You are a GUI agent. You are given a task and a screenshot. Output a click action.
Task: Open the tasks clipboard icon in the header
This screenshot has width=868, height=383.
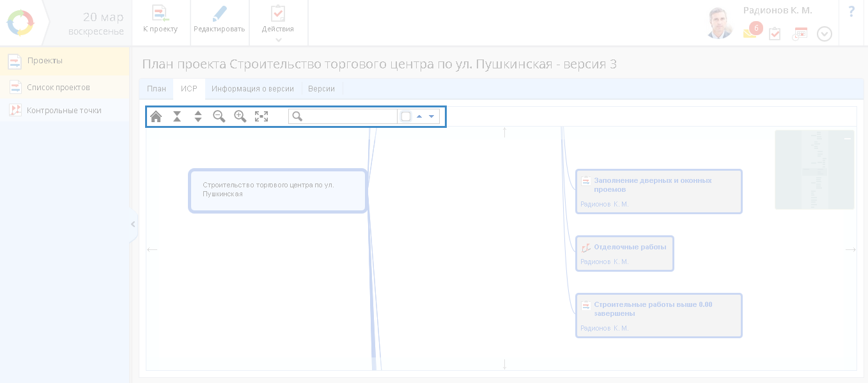point(775,34)
